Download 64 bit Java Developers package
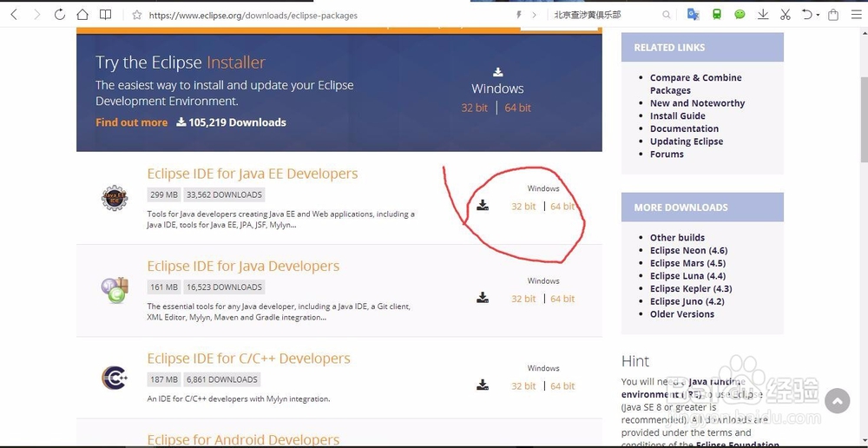Image resolution: width=868 pixels, height=448 pixels. click(562, 299)
